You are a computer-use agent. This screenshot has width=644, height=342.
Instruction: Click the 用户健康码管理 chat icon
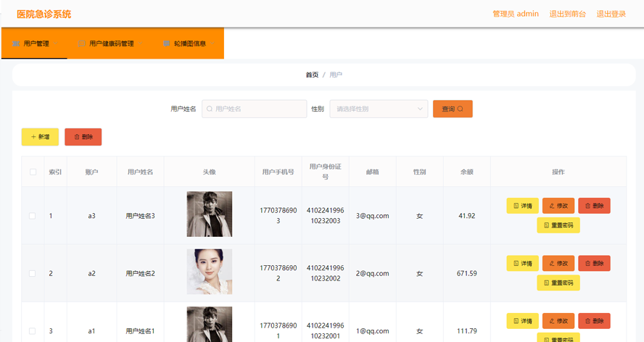coord(82,43)
